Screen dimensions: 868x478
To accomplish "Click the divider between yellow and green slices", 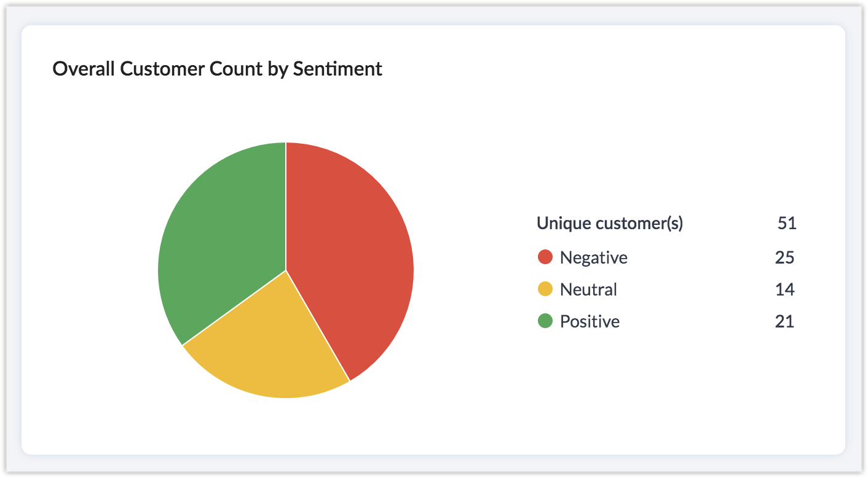I will pyautogui.click(x=234, y=308).
